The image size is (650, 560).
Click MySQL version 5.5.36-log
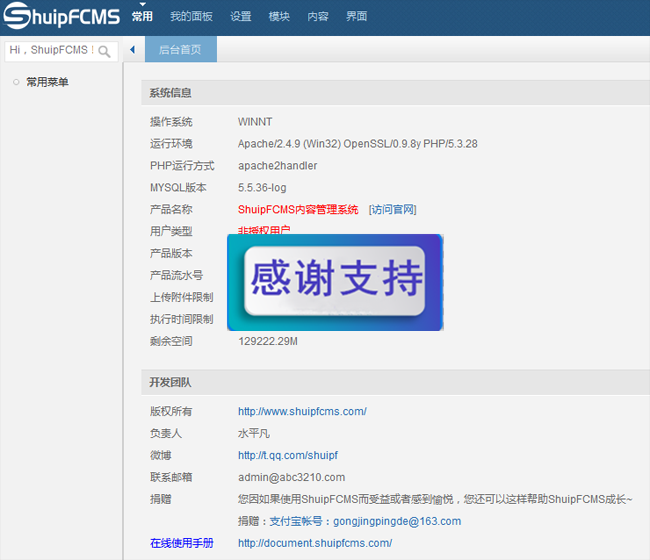tap(262, 188)
